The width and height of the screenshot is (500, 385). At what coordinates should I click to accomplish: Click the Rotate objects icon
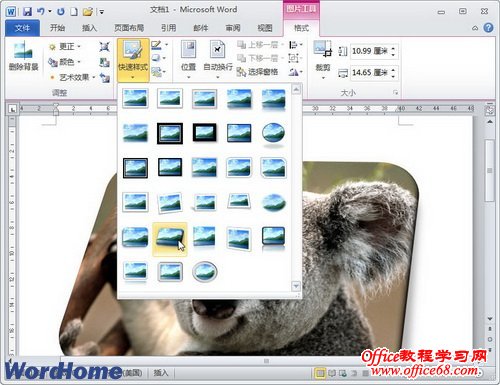pyautogui.click(x=293, y=72)
